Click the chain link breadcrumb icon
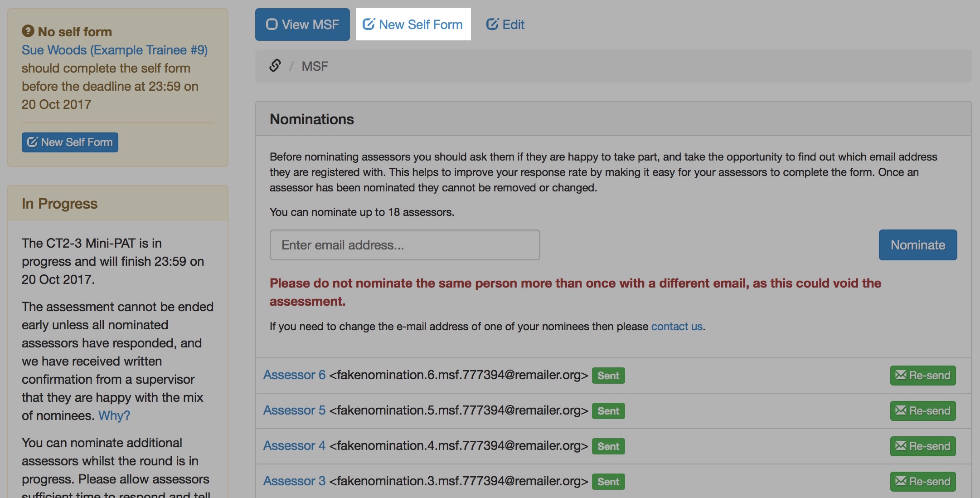This screenshot has height=498, width=980. [x=275, y=66]
